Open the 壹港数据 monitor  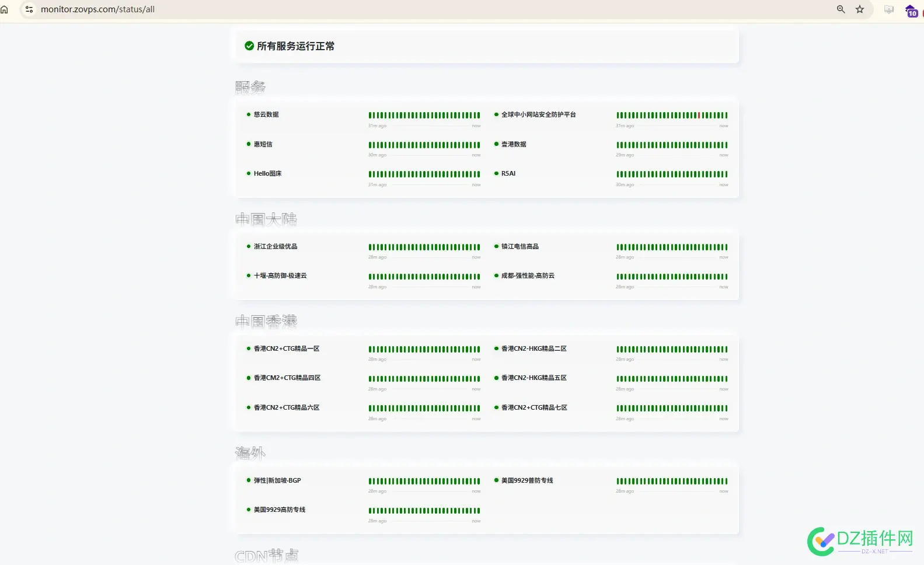pyautogui.click(x=514, y=144)
